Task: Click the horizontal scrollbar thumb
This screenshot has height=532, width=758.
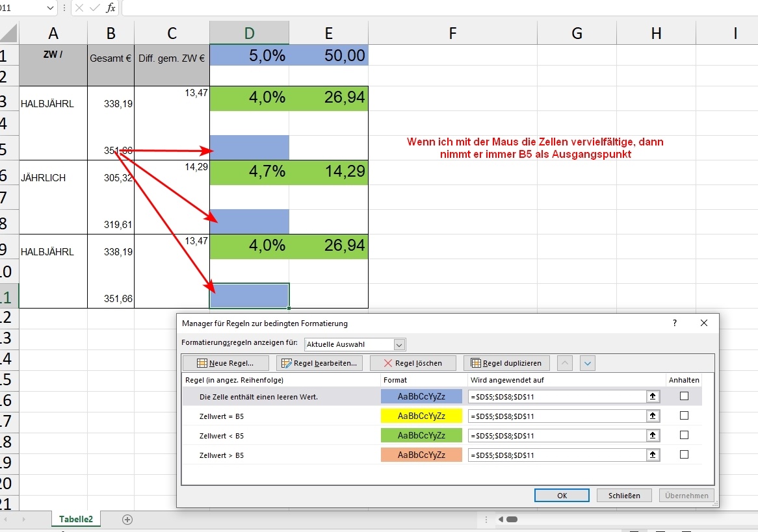Action: 512,520
